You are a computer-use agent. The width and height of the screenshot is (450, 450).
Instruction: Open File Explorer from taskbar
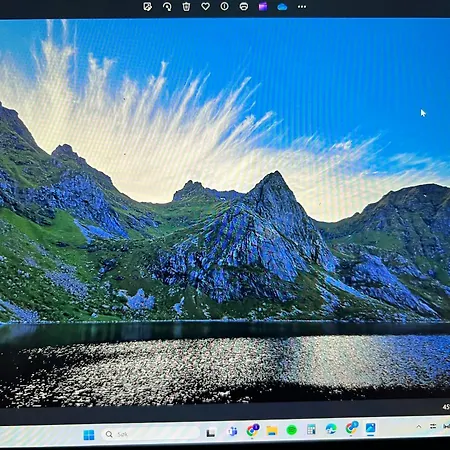(272, 430)
